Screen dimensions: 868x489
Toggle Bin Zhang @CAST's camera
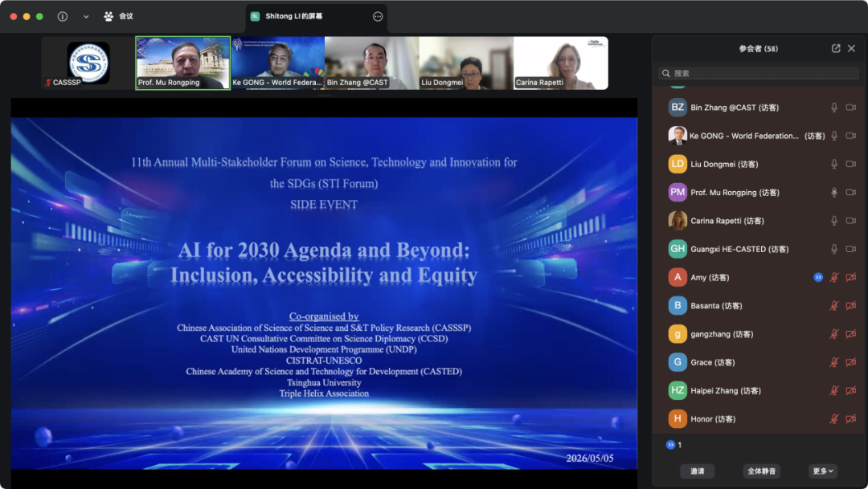click(x=851, y=108)
